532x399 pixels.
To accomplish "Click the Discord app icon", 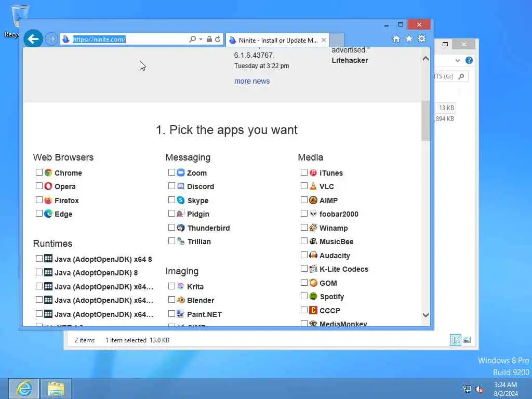I will pyautogui.click(x=181, y=187).
